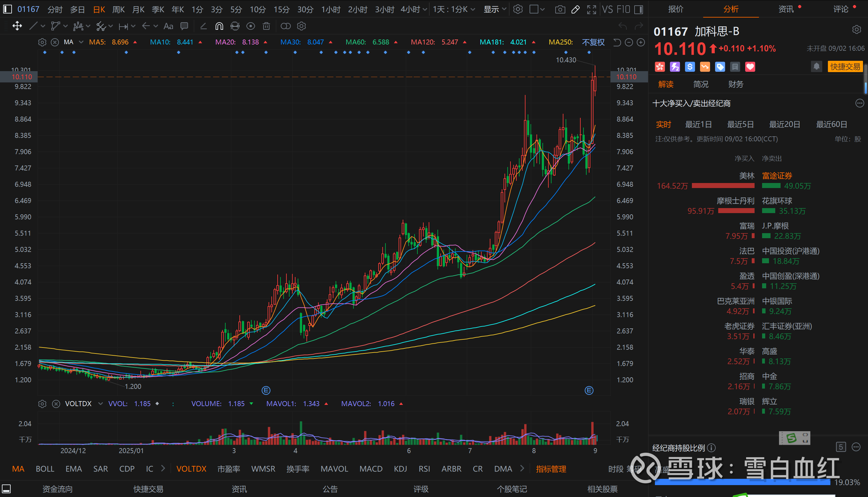Click the heart favorite icon

coord(750,67)
